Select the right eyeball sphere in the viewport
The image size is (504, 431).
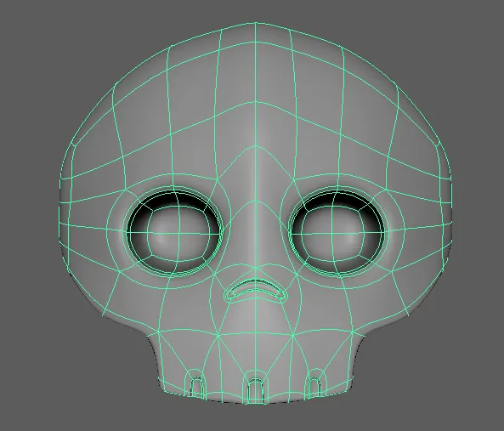click(x=332, y=233)
